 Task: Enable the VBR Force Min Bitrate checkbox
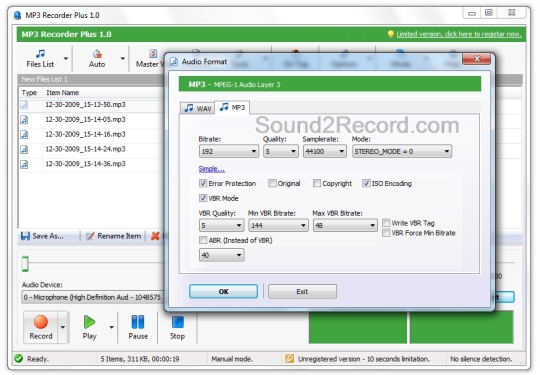(x=386, y=233)
